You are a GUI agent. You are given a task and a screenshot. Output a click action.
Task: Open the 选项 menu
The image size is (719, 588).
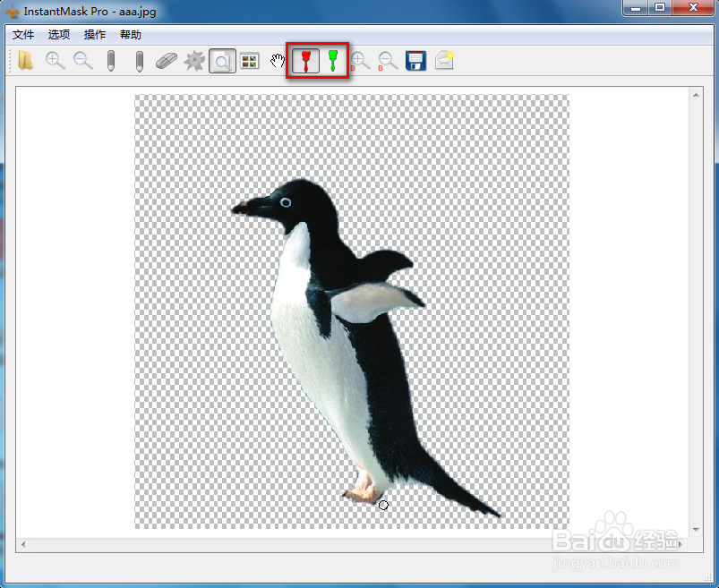click(x=59, y=35)
